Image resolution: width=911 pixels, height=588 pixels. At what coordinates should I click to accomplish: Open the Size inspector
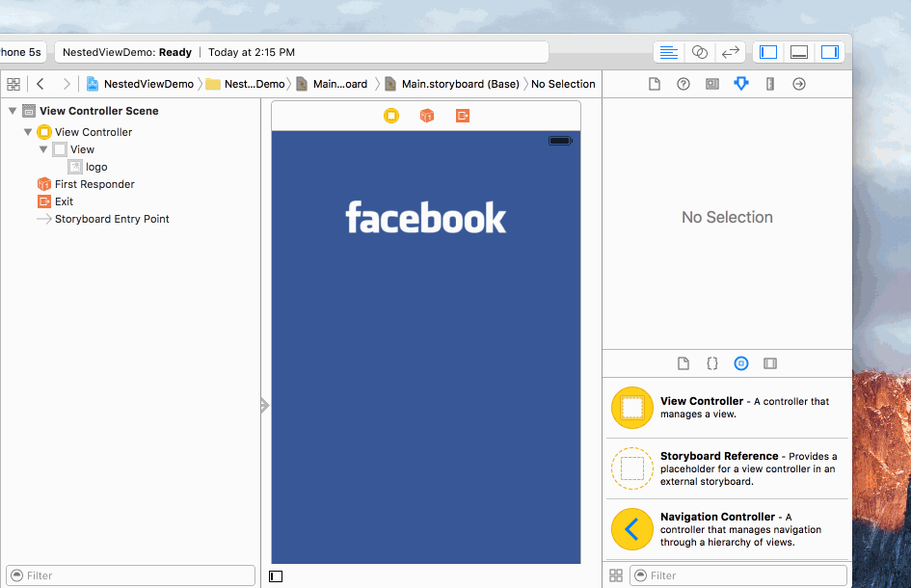(770, 84)
